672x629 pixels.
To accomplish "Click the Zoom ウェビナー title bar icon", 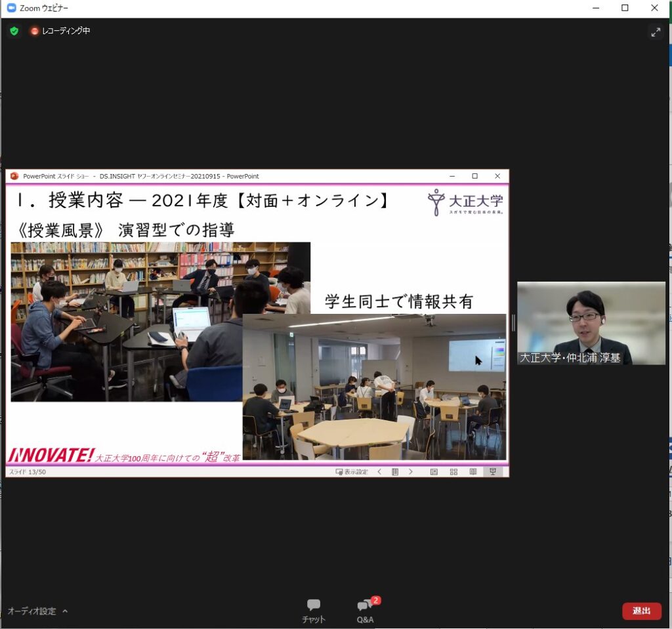I will (x=11, y=8).
